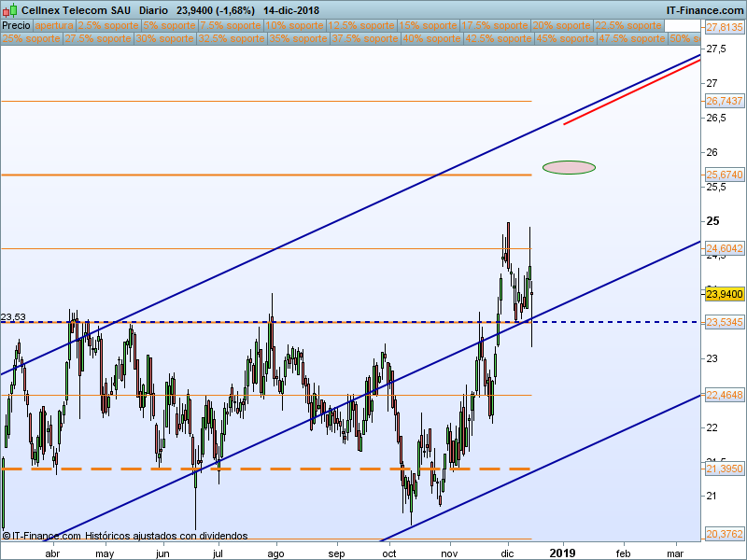
Task: Pick the 30% soporte label
Action: [x=164, y=38]
